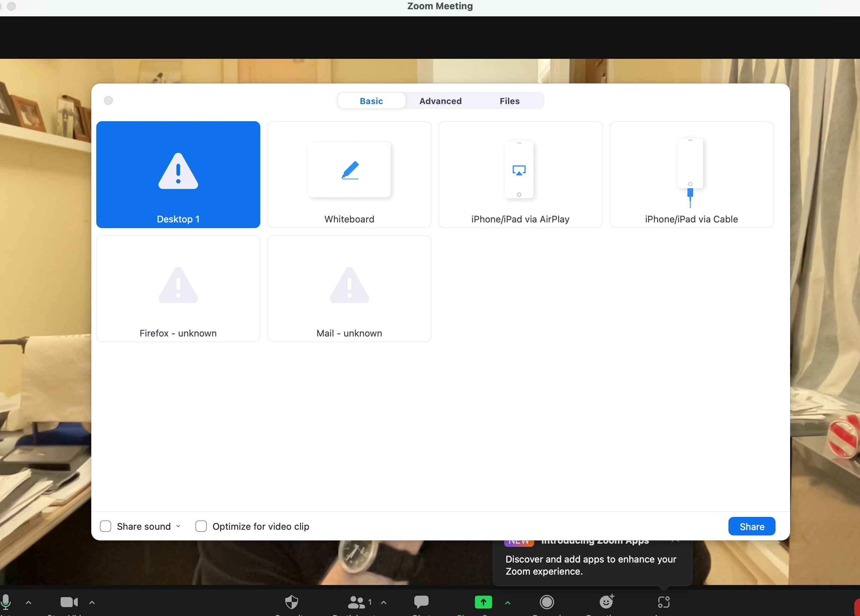The height and width of the screenshot is (616, 860).
Task: Expand the Share sound options arrow
Action: (178, 526)
